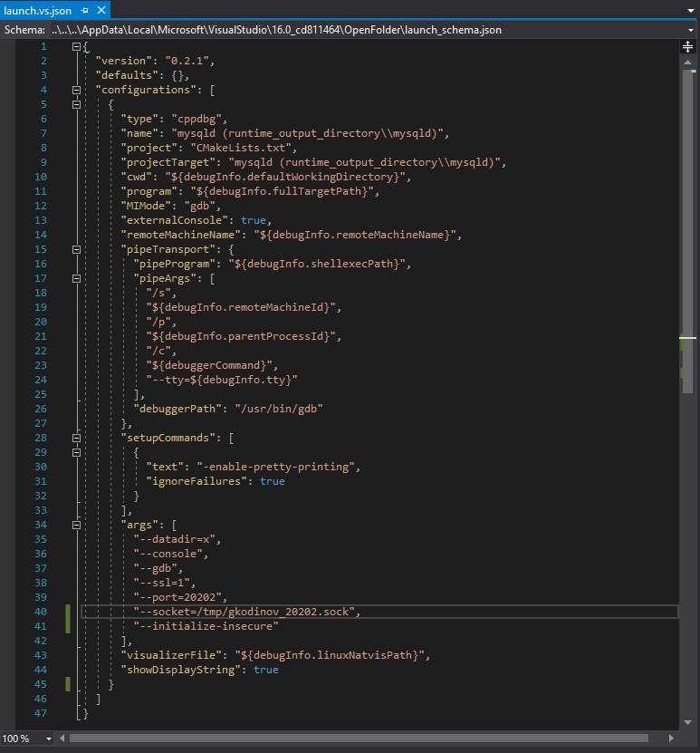Click the "--ssl=1" argument
Screen dimensions: 700x753
pos(162,583)
